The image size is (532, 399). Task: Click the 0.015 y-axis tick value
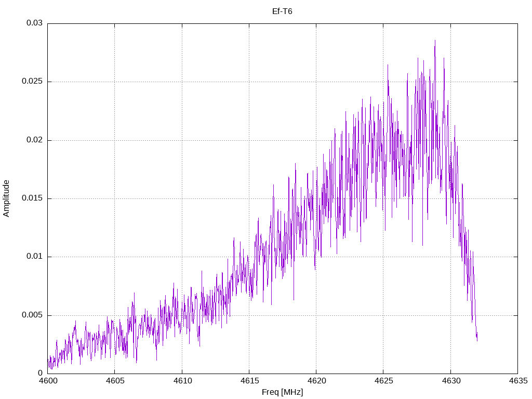pyautogui.click(x=32, y=198)
